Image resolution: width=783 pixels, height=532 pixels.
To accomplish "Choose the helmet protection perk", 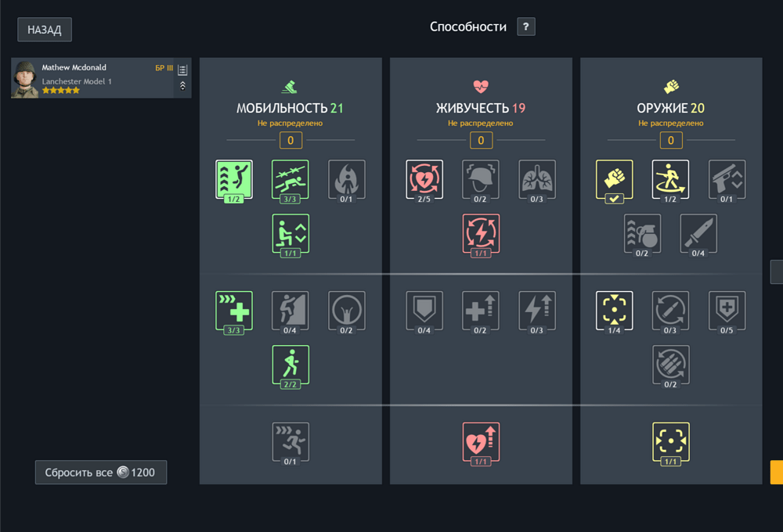I will coord(481,180).
